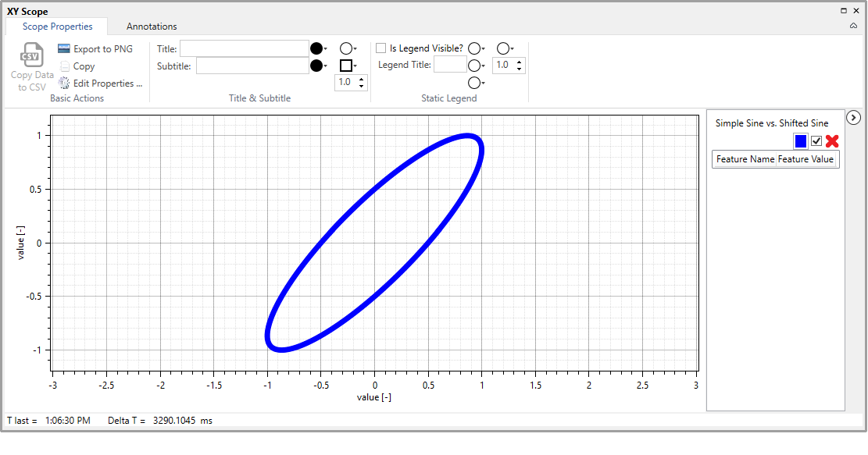Open the Subtitle black color dropdown
Image resolution: width=868 pixels, height=455 pixels.
coord(318,66)
